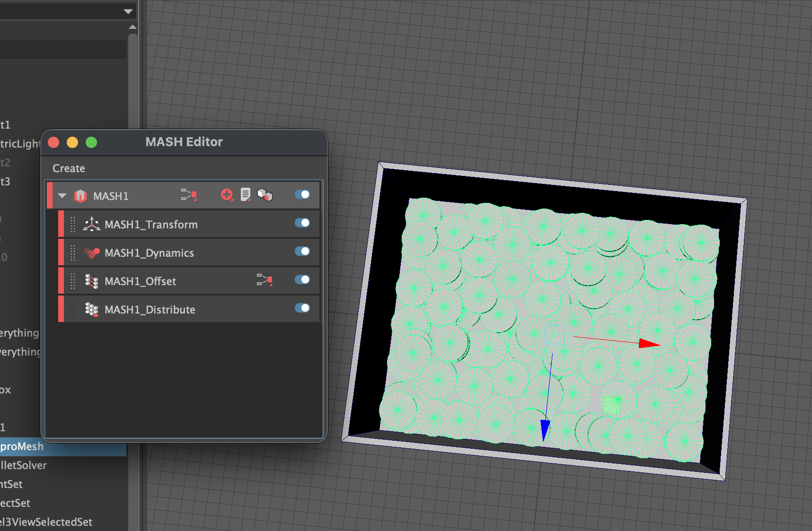Click the outliner scroll-up arrow
Image resolution: width=812 pixels, height=531 pixels.
pyautogui.click(x=132, y=27)
